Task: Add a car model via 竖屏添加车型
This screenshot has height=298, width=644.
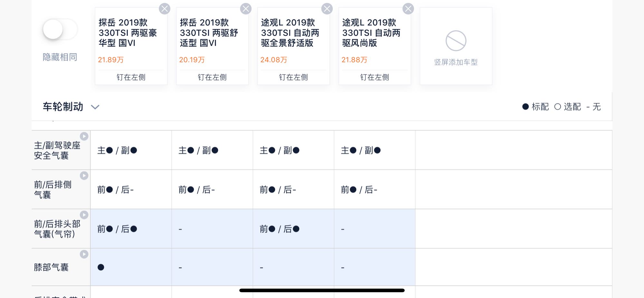Action: pos(456,47)
